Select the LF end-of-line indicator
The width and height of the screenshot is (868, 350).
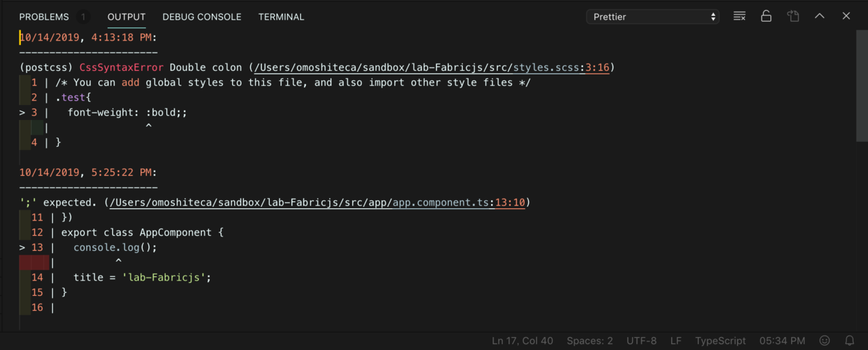(676, 341)
